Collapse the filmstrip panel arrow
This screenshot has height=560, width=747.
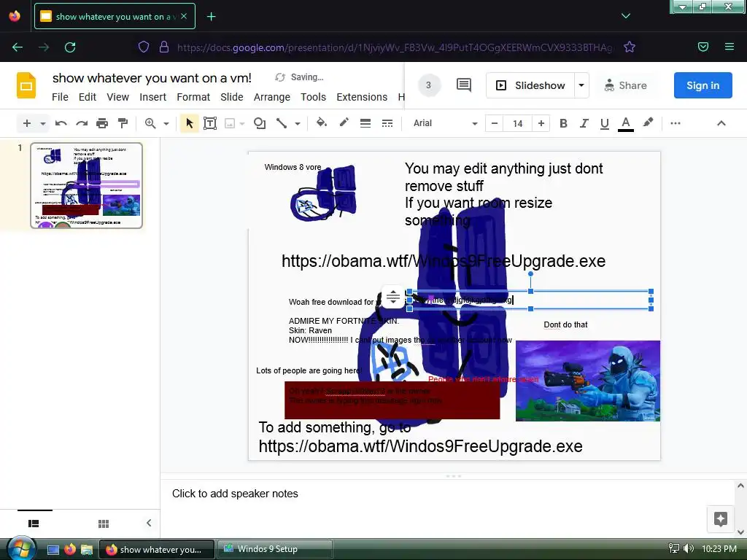149,523
